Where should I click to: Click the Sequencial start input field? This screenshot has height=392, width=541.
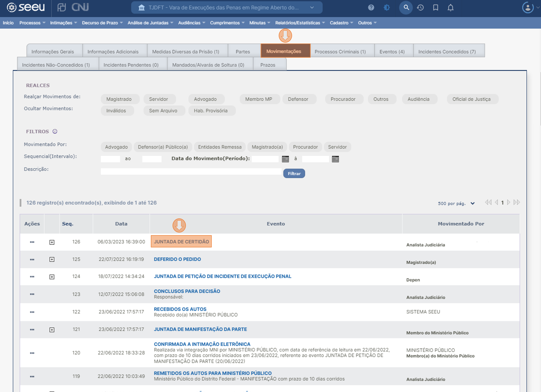tap(110, 159)
